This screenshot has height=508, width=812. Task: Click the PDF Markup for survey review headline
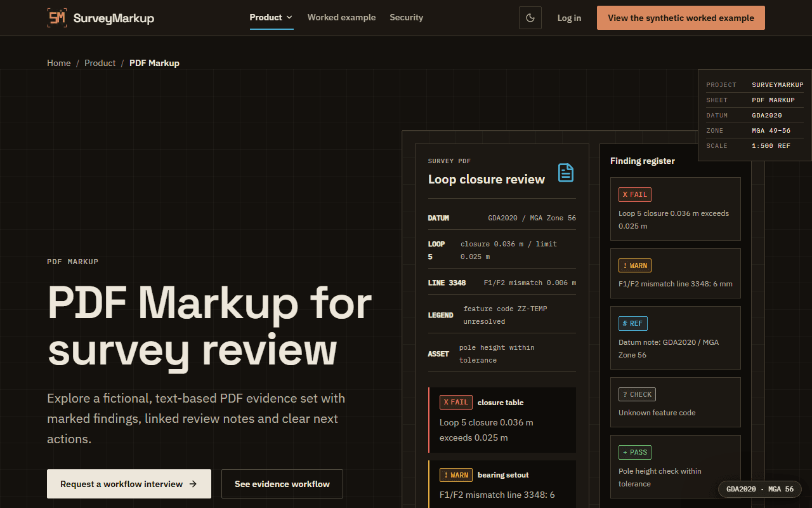click(x=210, y=326)
